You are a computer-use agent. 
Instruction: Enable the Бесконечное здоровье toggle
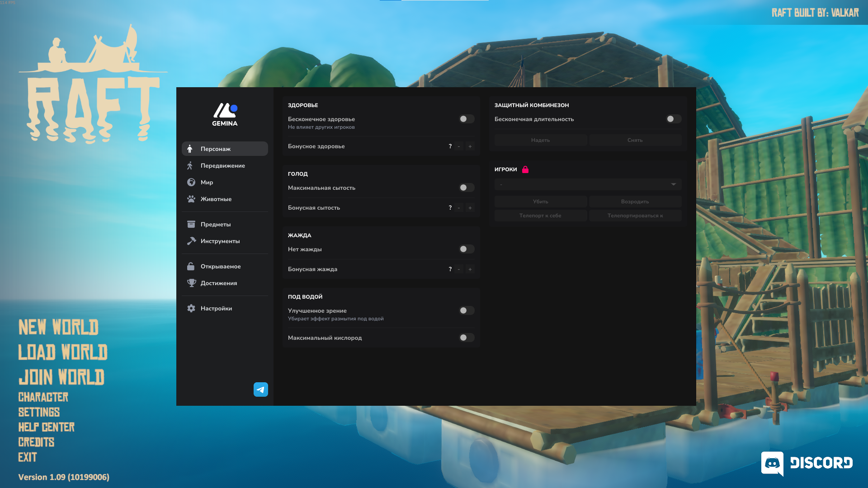(x=467, y=119)
